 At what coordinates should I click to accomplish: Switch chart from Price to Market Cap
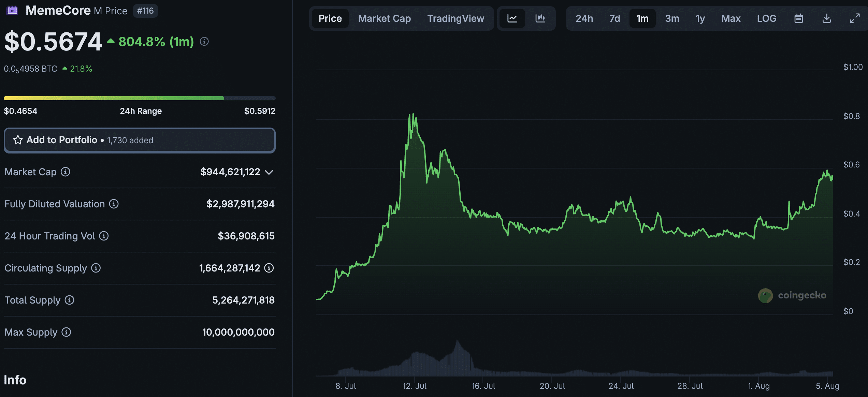point(384,18)
